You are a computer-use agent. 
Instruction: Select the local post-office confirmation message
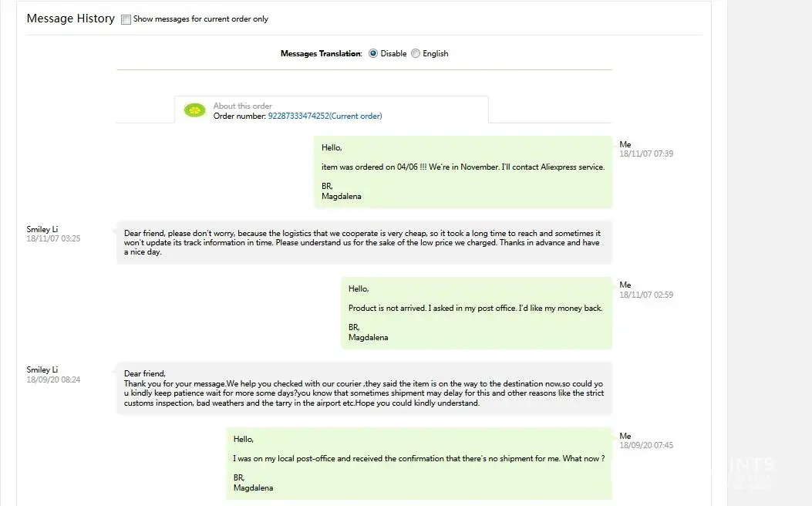[x=419, y=459]
